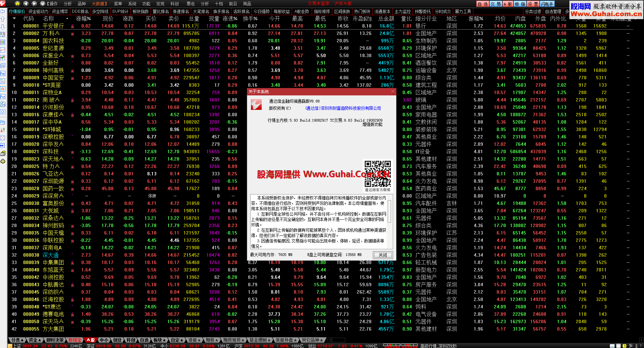Sort by the 涨幅% column header
Screen dimensions: 644x348
click(83, 18)
